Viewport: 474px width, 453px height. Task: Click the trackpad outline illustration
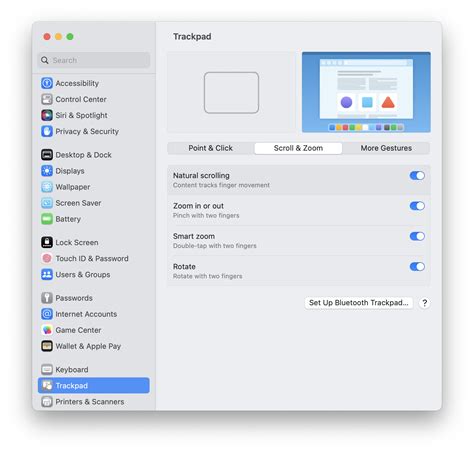[x=231, y=93]
